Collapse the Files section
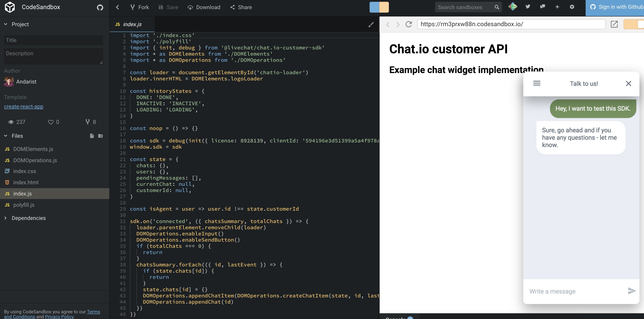This screenshot has width=644, height=319. coord(6,136)
